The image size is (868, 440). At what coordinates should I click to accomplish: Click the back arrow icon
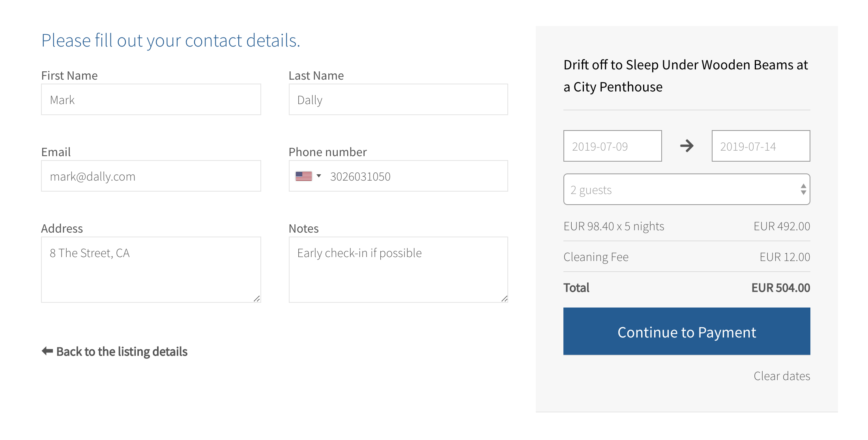(47, 351)
